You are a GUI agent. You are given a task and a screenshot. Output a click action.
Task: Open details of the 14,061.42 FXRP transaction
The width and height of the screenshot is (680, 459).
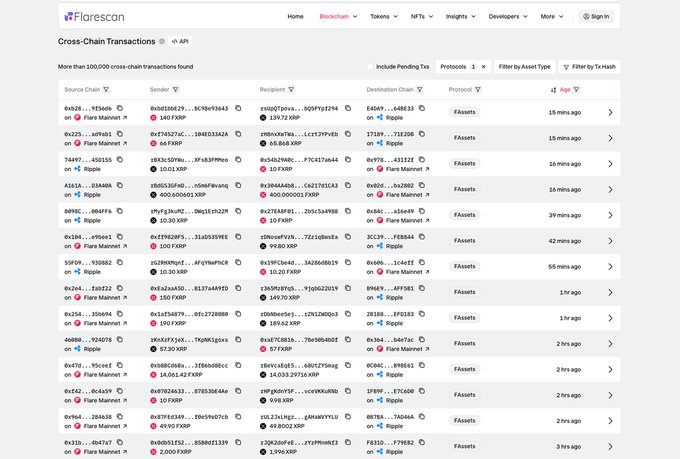pos(610,369)
